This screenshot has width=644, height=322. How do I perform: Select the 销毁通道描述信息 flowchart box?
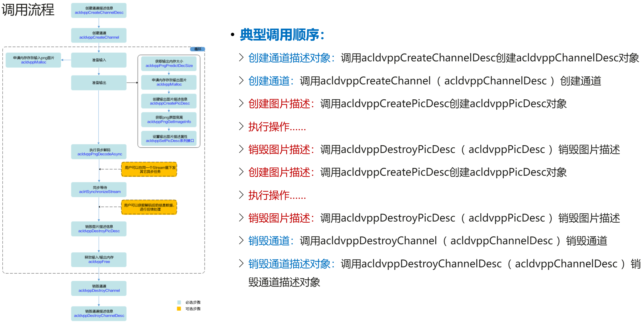[99, 314]
